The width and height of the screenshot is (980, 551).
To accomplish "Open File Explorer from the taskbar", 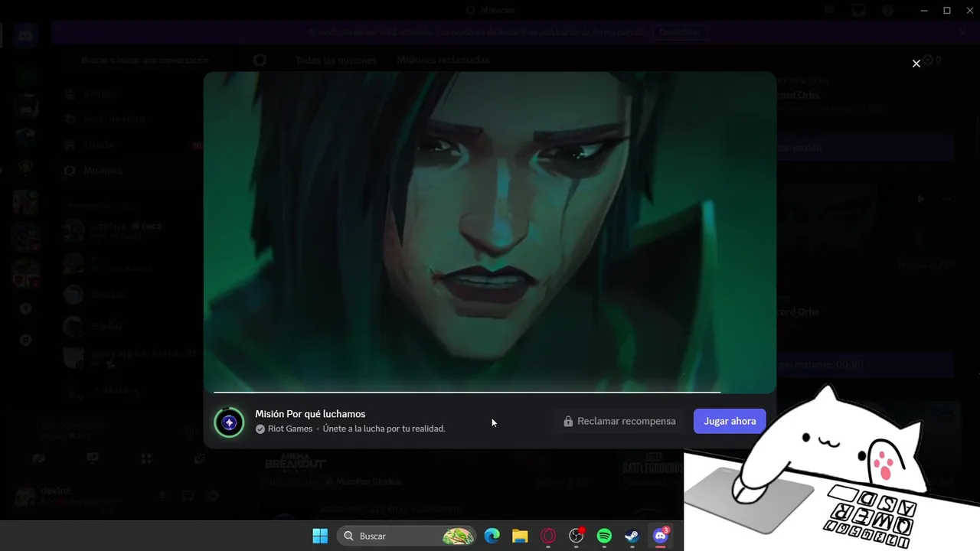I will 520,536.
